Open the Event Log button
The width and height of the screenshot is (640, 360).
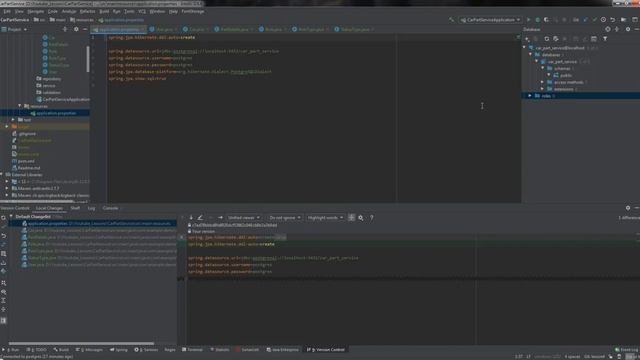627,350
